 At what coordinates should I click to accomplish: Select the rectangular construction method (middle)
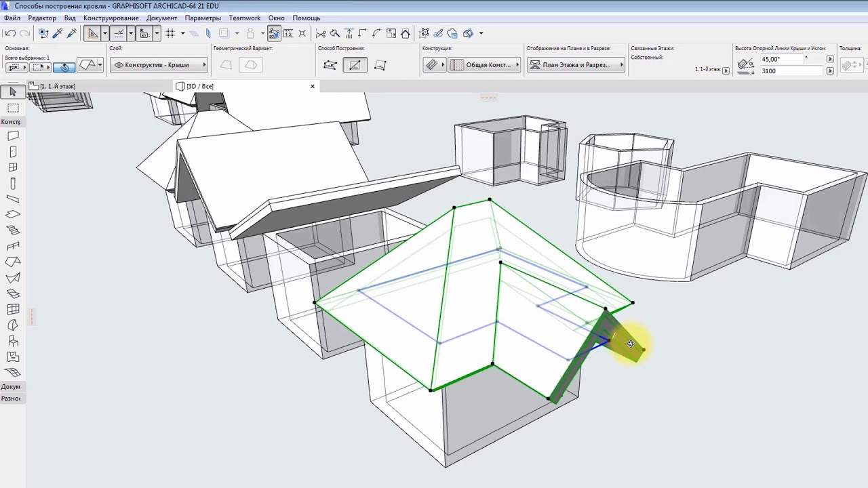click(354, 65)
